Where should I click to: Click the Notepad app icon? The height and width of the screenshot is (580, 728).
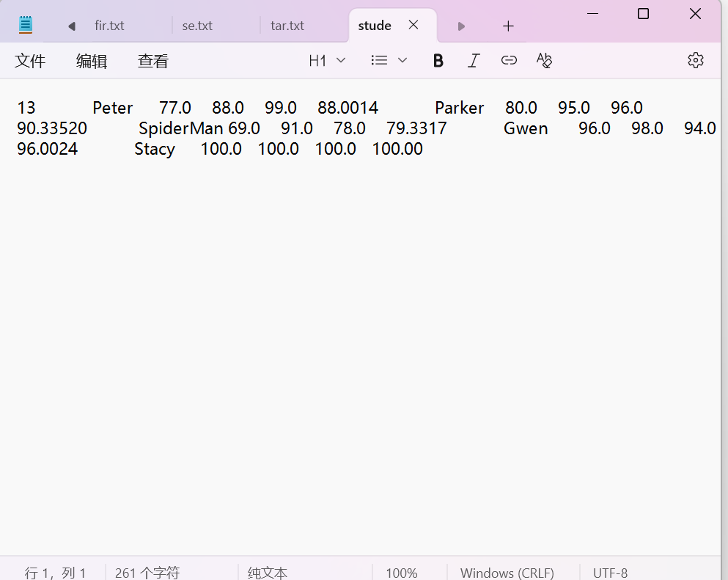tap(26, 25)
